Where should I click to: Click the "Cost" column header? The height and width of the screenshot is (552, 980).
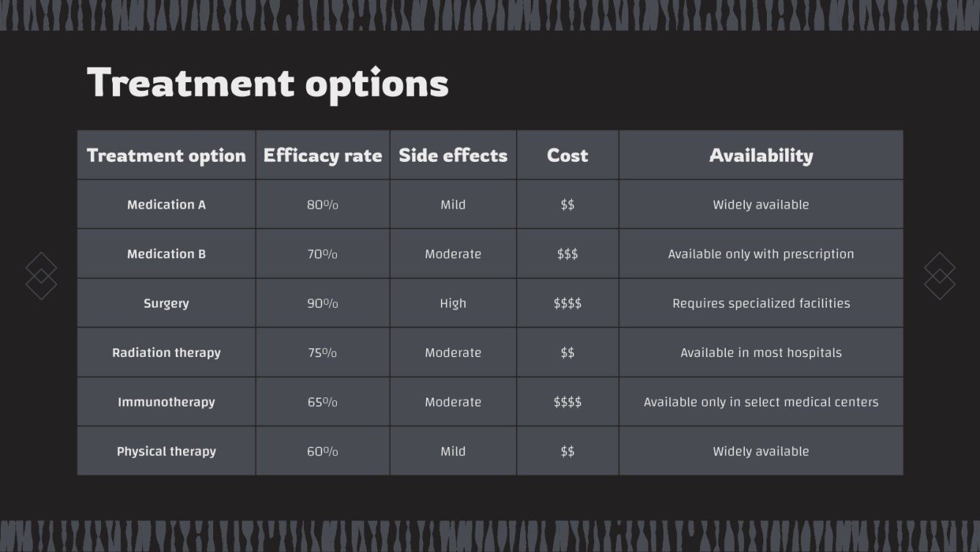pos(567,155)
